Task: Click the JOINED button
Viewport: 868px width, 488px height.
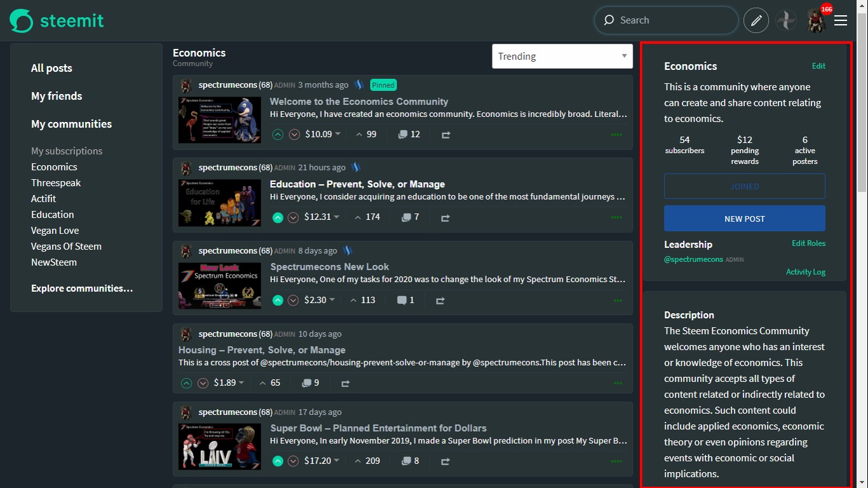Action: (x=745, y=186)
